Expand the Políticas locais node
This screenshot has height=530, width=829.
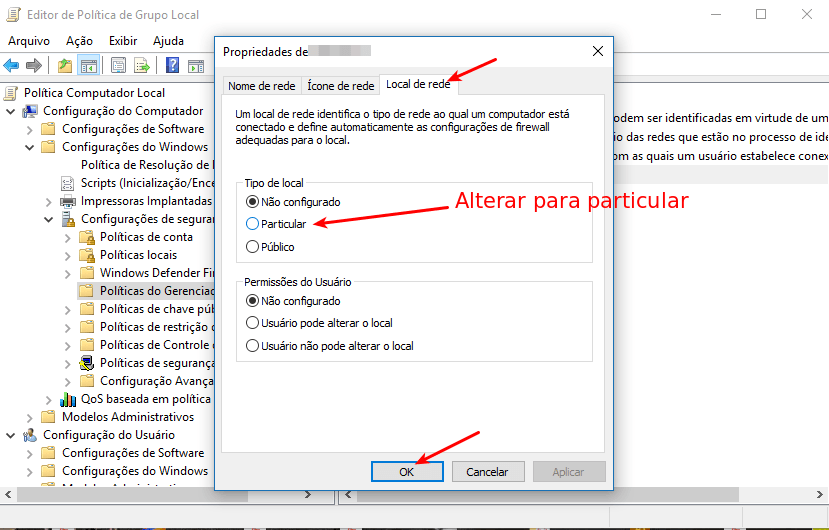68,255
